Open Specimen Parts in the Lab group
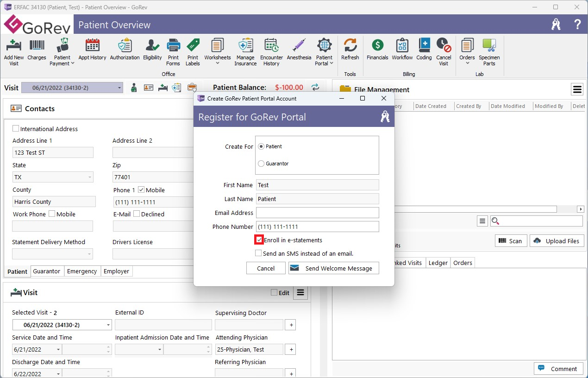 tap(489, 52)
